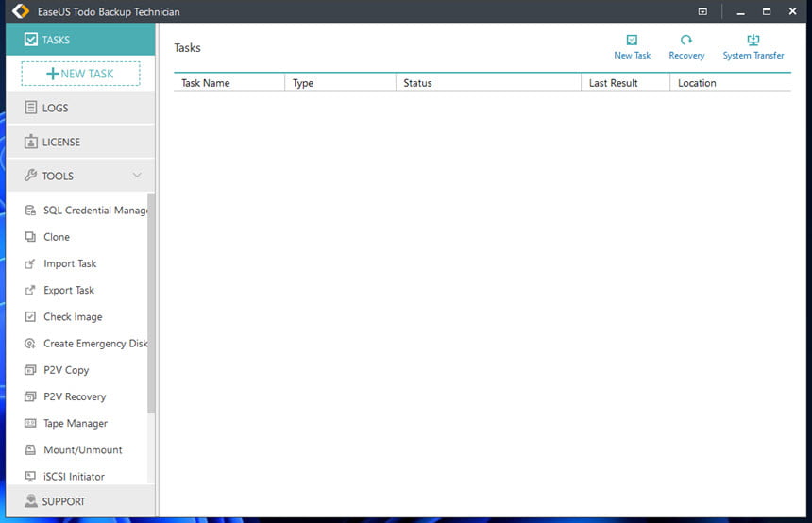Close the EaseUS Todo Backup window
This screenshot has height=523, width=812.
click(x=792, y=11)
